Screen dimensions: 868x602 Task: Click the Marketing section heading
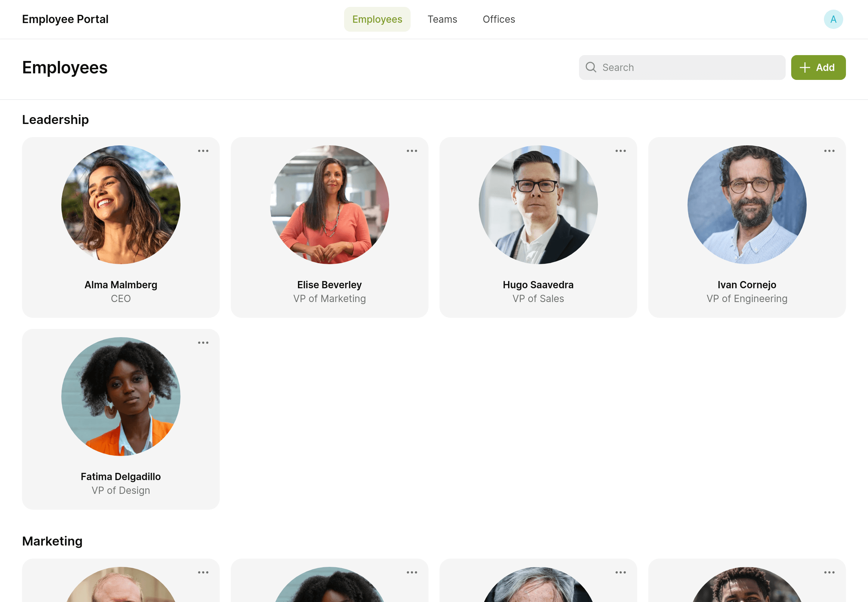[52, 541]
